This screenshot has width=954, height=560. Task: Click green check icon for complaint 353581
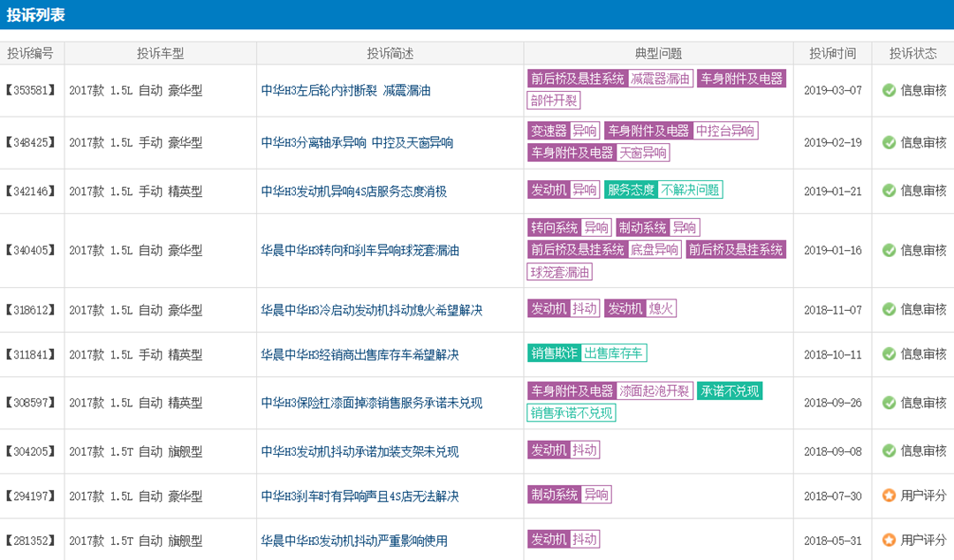pyautogui.click(x=889, y=90)
